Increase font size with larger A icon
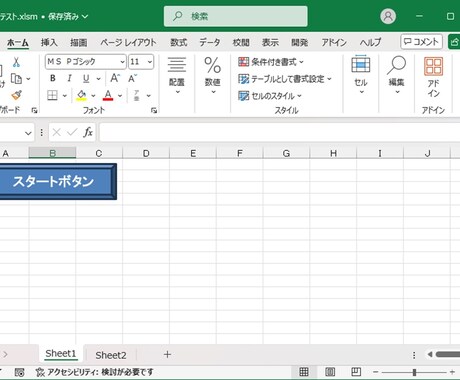This screenshot has height=380, width=460. (115, 78)
